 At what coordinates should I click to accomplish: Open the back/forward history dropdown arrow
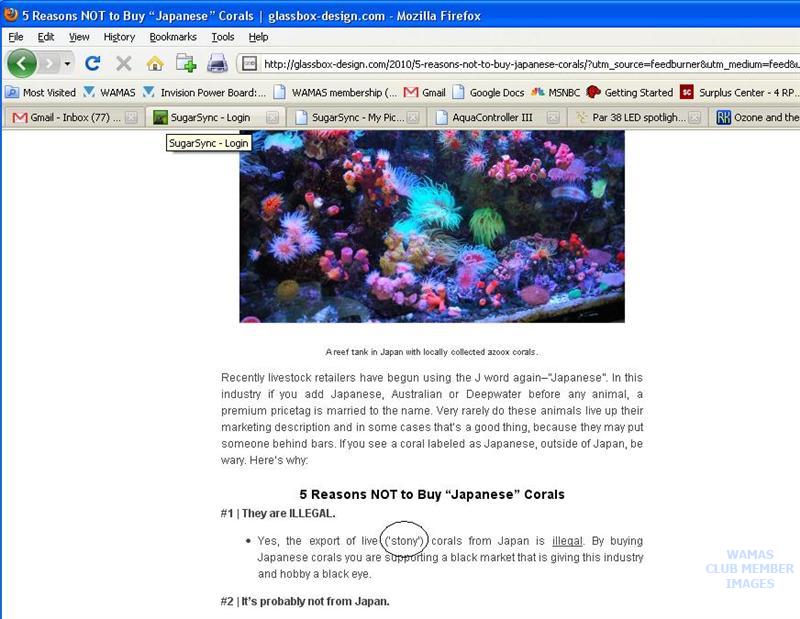67,64
